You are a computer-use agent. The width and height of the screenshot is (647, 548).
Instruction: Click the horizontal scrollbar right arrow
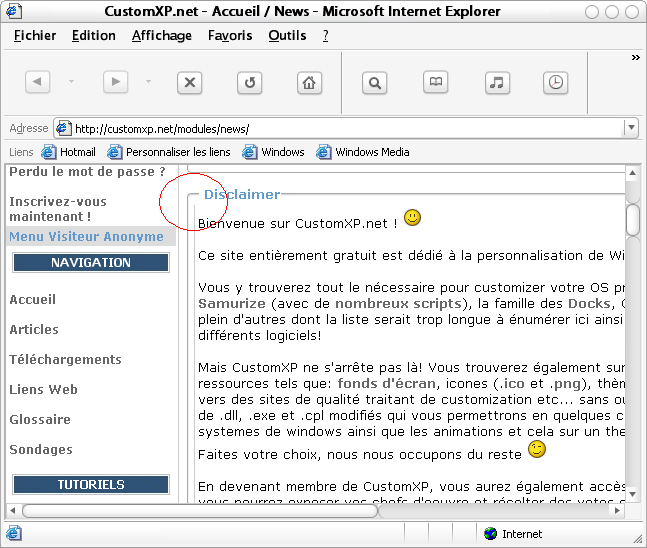tap(617, 511)
